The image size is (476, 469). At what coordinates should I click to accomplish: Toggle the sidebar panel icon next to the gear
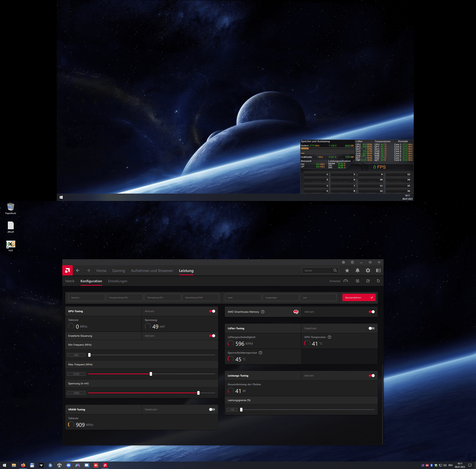378,270
